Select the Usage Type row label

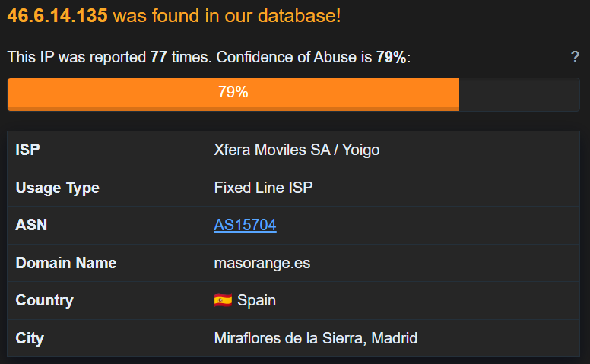(x=57, y=188)
